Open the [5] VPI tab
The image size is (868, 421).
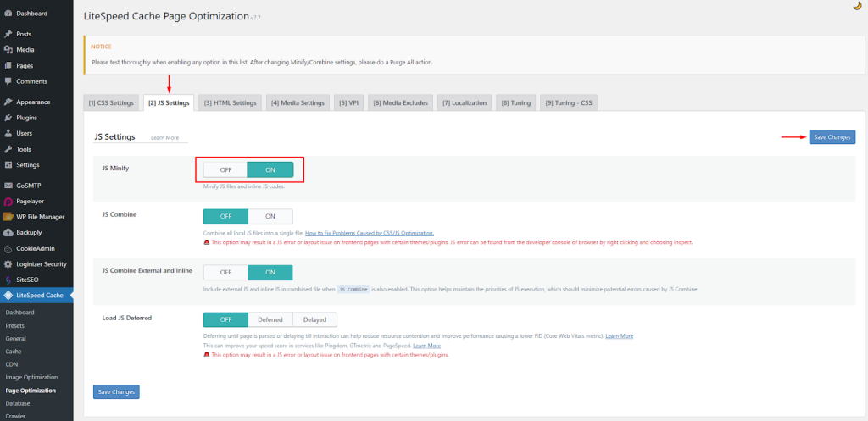pyautogui.click(x=348, y=102)
